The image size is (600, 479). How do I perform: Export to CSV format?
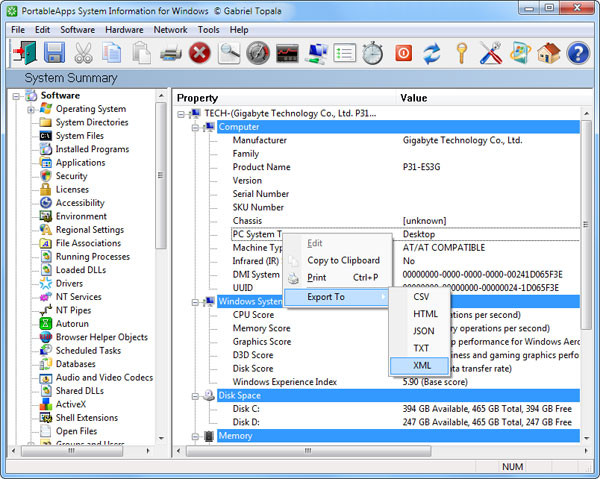419,297
